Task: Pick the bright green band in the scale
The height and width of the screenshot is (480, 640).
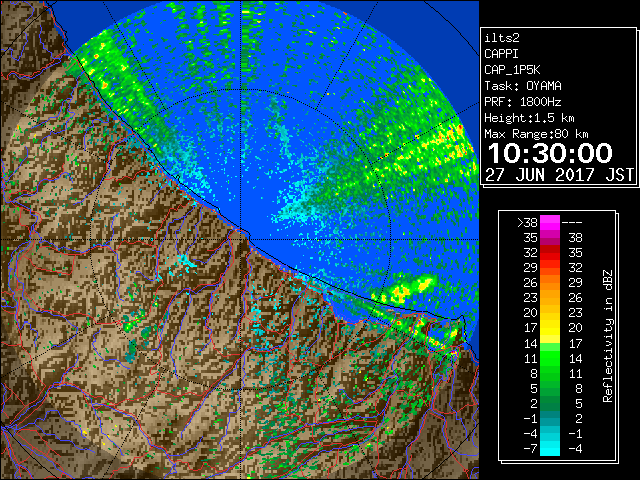Action: coord(550,358)
